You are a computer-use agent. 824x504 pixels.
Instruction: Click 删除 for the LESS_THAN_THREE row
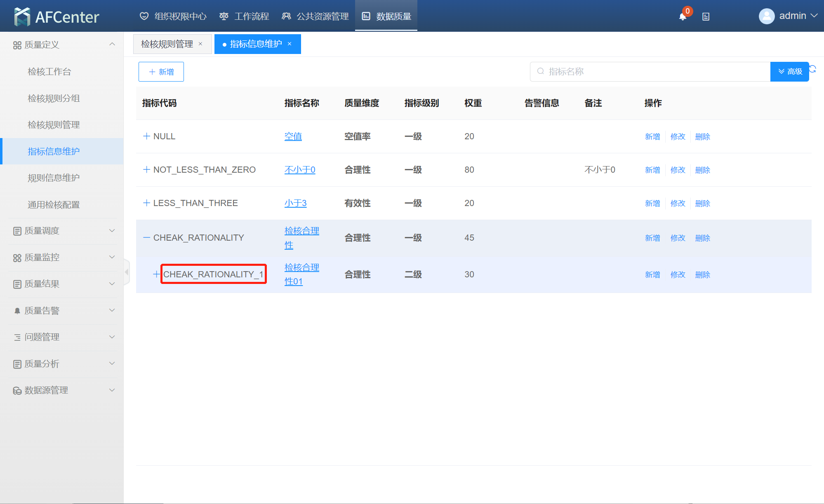point(702,203)
